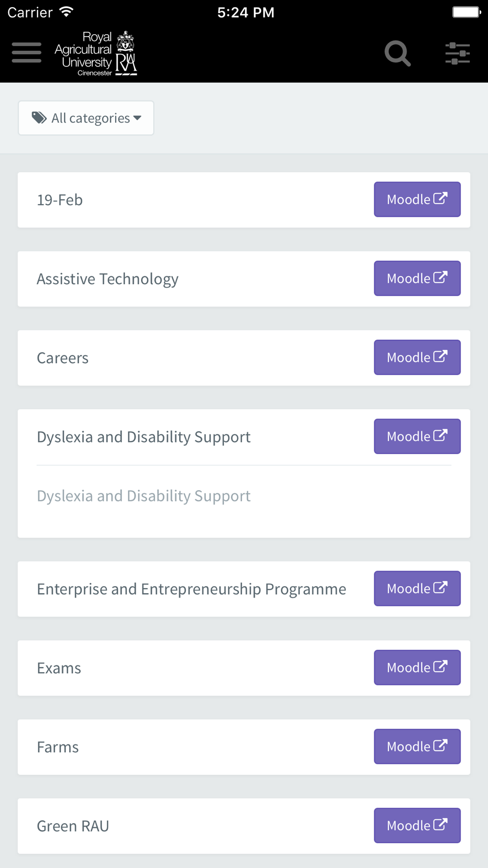The height and width of the screenshot is (868, 488).
Task: Tap the Careers list entry
Action: click(x=63, y=358)
